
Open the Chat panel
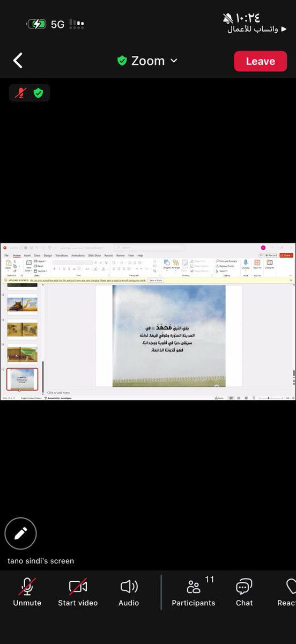[244, 592]
